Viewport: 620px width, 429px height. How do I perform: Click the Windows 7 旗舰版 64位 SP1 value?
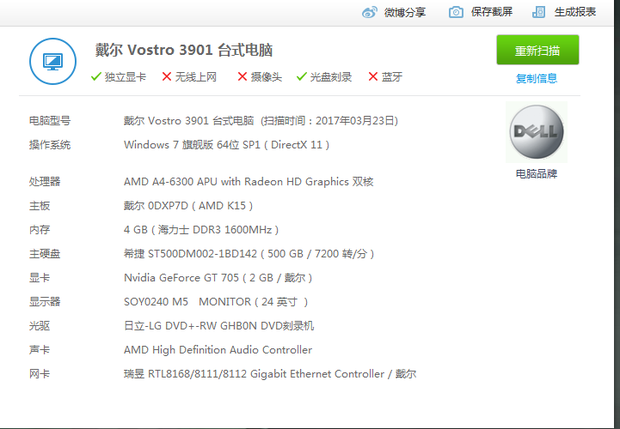tap(227, 145)
